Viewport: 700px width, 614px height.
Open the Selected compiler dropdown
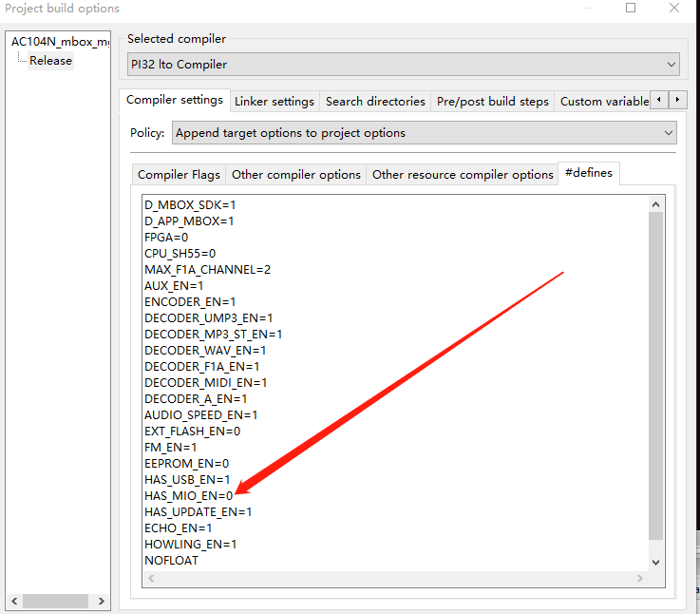coord(403,65)
